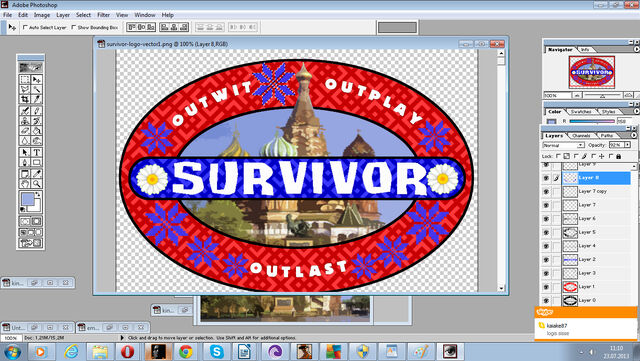Viewport: 640px width, 361px height.
Task: Select the Crop tool
Action: tap(25, 99)
